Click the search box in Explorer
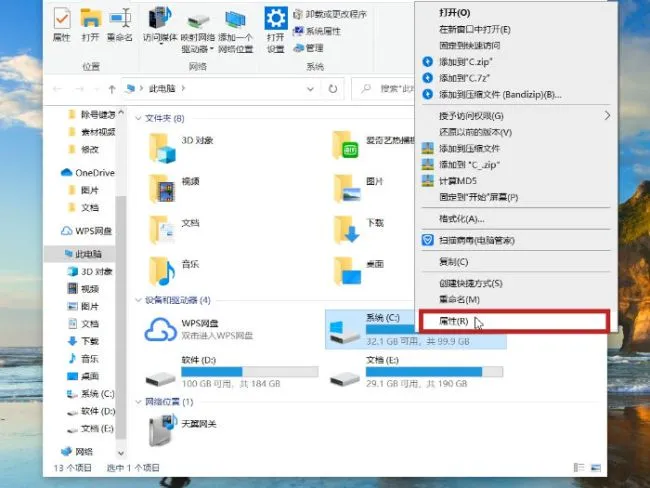Viewport: 650px width, 488px height. (x=383, y=89)
